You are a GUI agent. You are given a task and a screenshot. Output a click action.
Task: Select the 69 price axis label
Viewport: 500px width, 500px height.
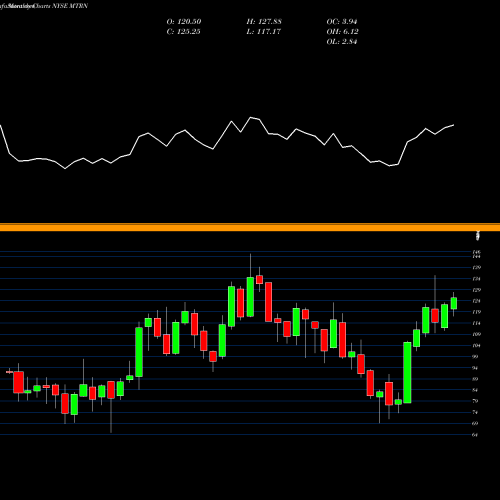[476, 424]
